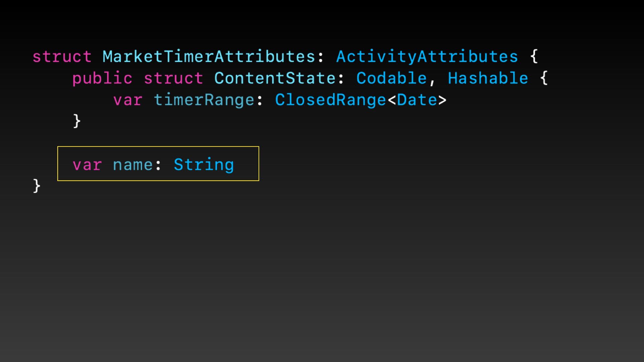
Task: Click the opening brace after ActivityAttributes
Action: [534, 57]
